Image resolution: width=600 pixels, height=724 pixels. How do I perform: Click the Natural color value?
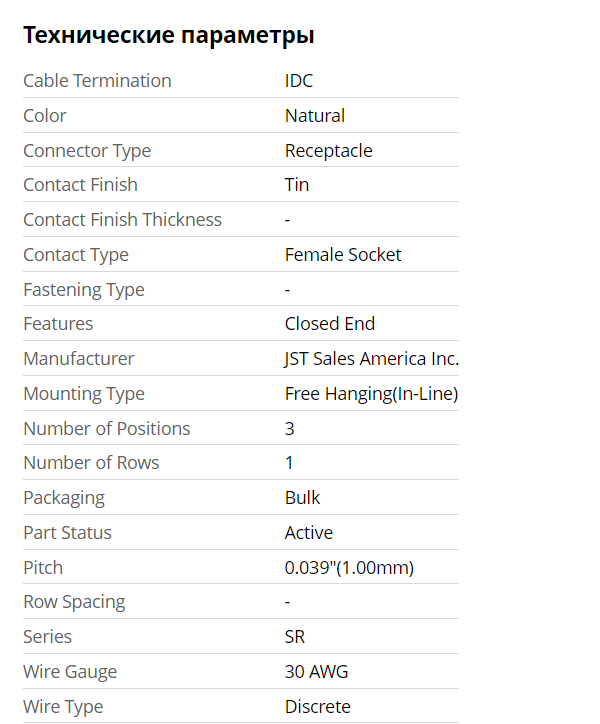click(315, 116)
